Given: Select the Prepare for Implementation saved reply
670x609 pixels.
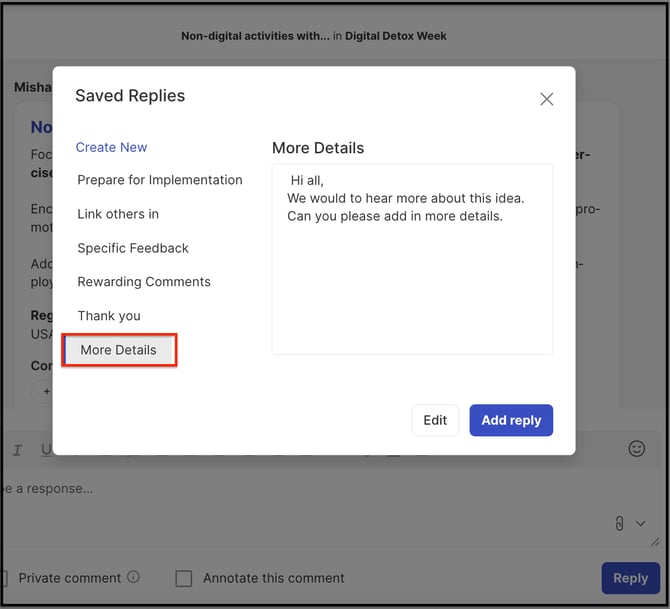Looking at the screenshot, I should [159, 180].
